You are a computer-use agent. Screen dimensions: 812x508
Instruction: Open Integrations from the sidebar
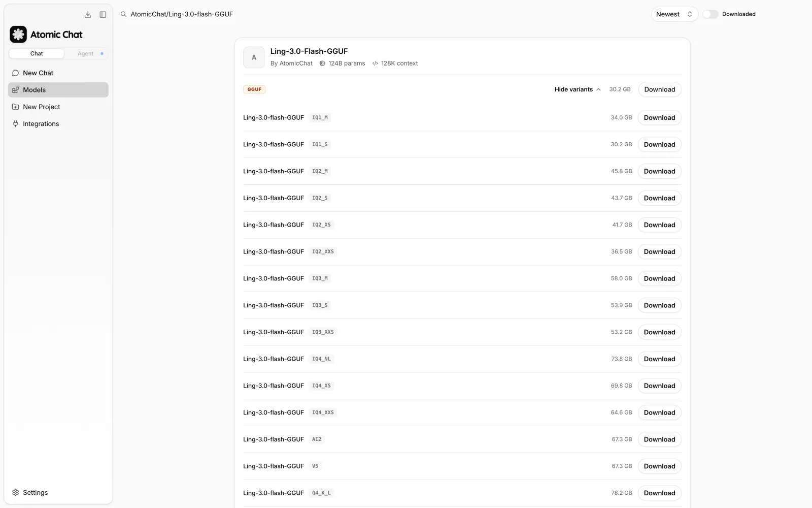click(x=58, y=124)
